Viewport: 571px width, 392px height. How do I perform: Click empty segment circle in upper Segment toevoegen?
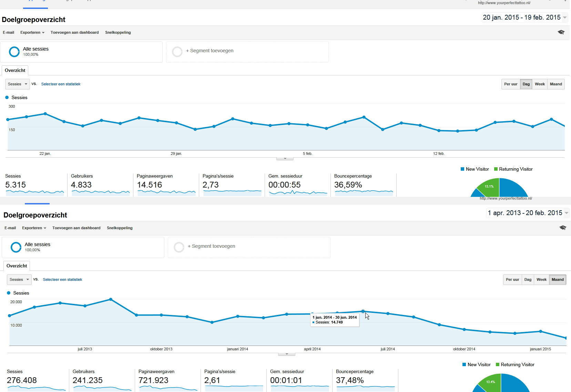(177, 52)
